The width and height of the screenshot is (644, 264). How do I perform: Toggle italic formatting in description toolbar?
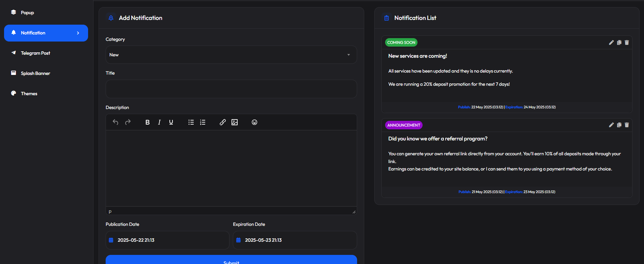(159, 122)
